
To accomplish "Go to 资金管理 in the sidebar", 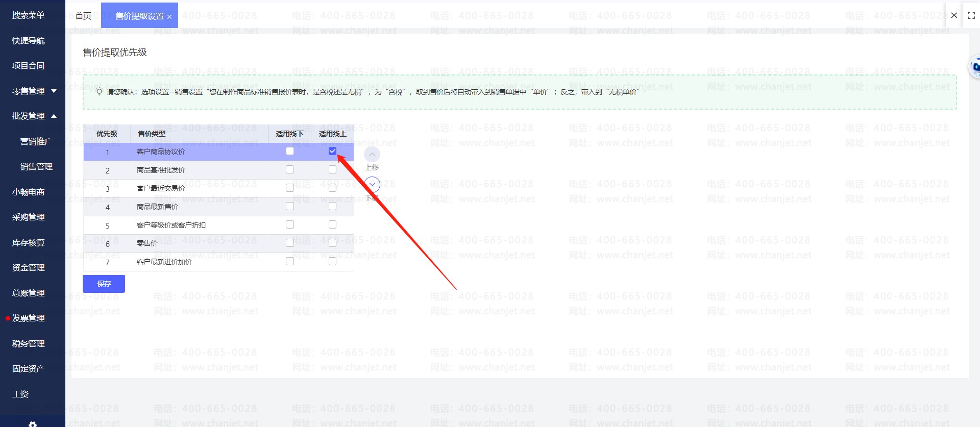I will [x=29, y=268].
